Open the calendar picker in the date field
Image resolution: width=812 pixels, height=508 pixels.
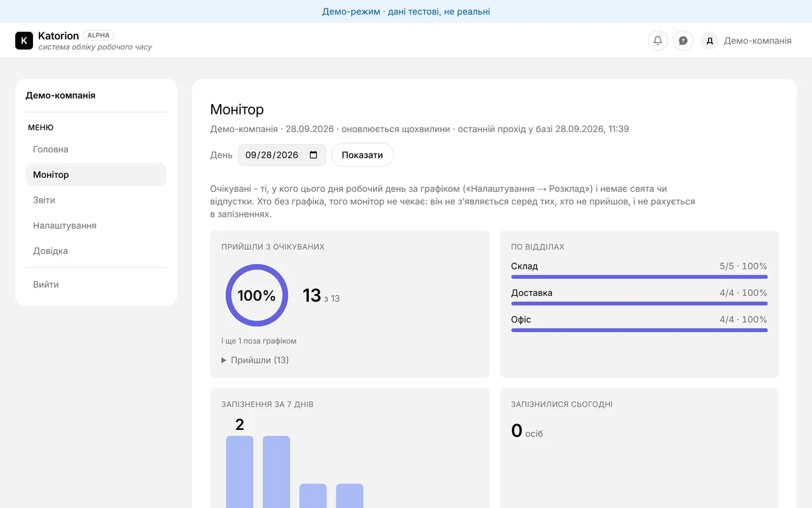pos(313,155)
